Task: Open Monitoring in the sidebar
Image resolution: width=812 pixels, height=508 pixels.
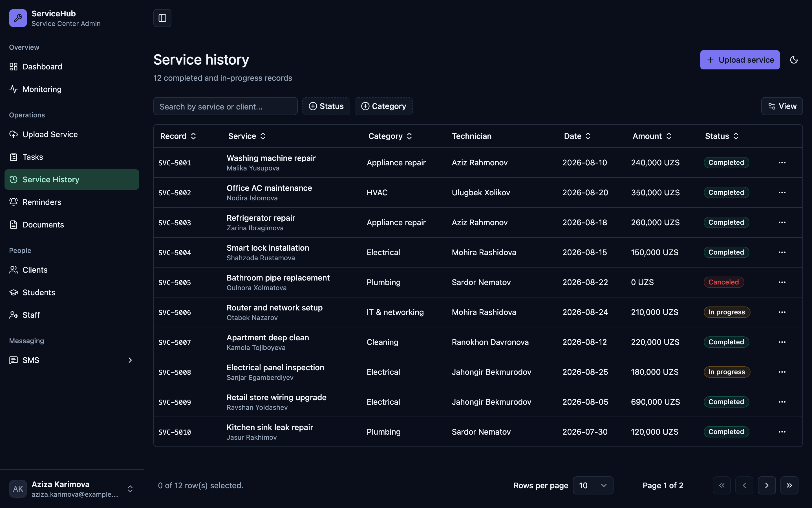Action: (72, 89)
